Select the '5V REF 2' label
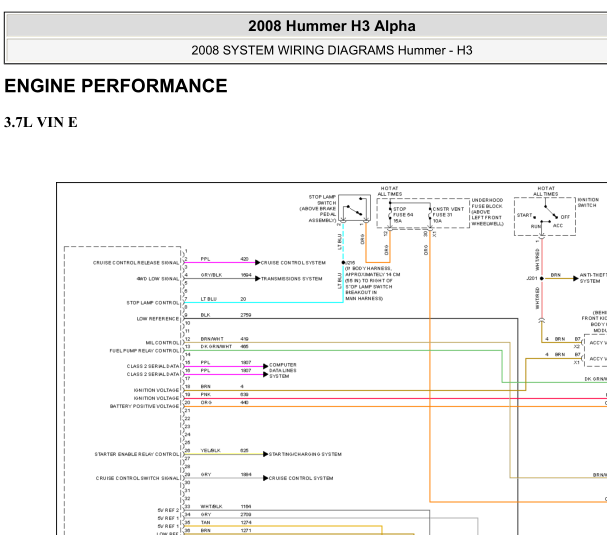 (168, 510)
